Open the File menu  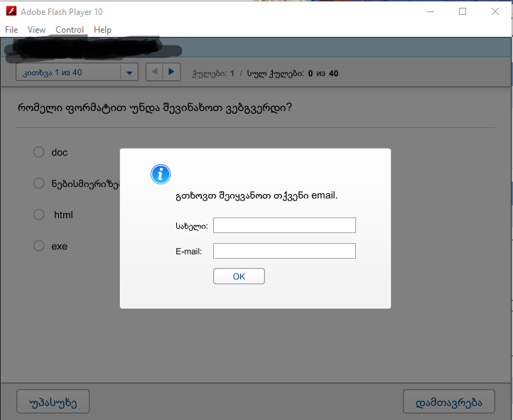[11, 30]
